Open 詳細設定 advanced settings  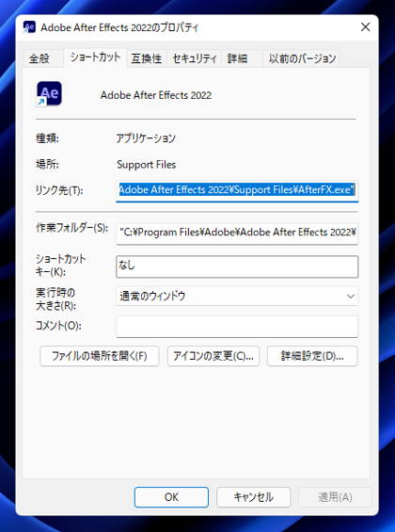tap(312, 356)
